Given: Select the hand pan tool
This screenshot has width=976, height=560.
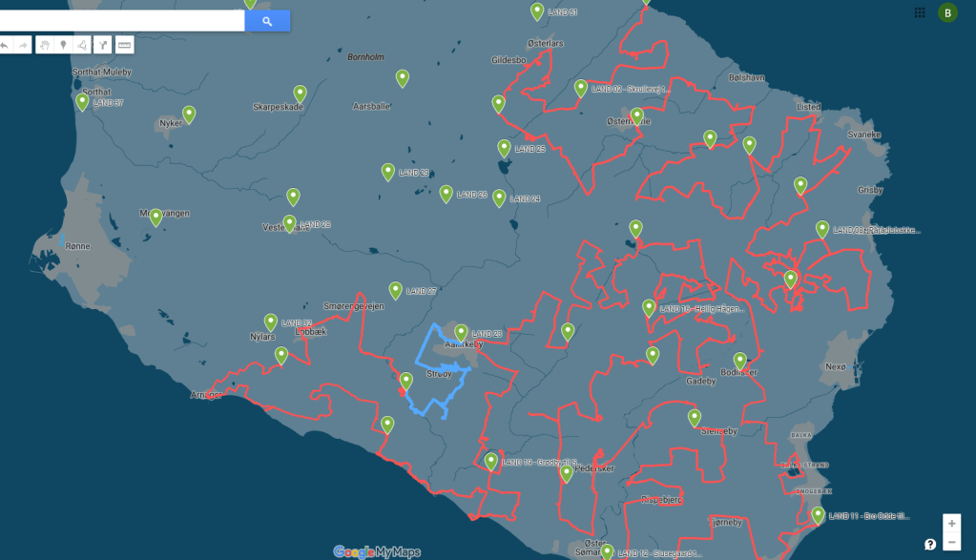Looking at the screenshot, I should click(x=45, y=45).
